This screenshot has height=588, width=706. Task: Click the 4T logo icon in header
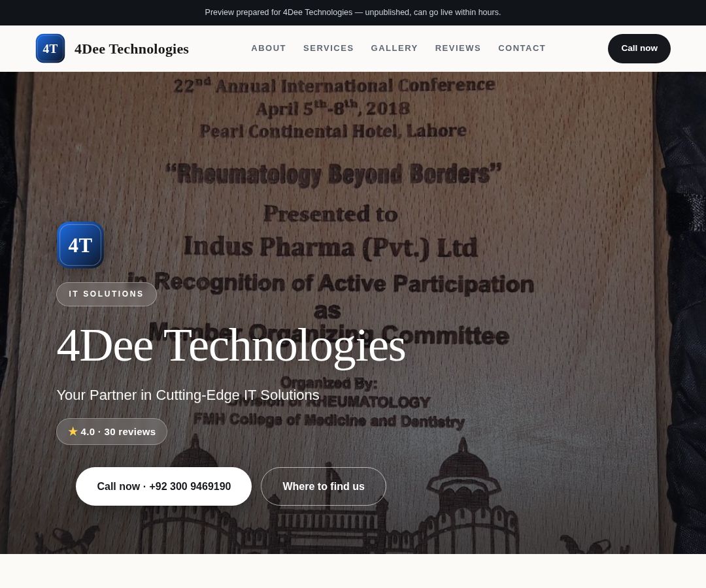(50, 48)
